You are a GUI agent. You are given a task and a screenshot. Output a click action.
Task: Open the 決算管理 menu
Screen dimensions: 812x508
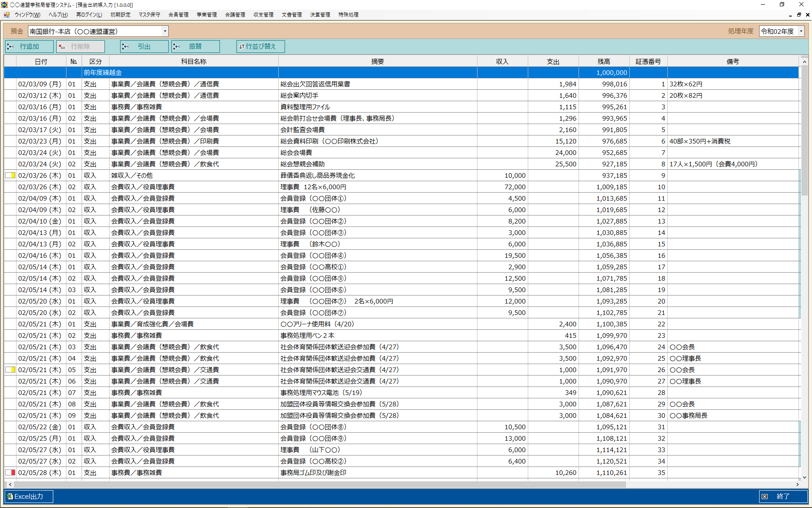point(320,15)
